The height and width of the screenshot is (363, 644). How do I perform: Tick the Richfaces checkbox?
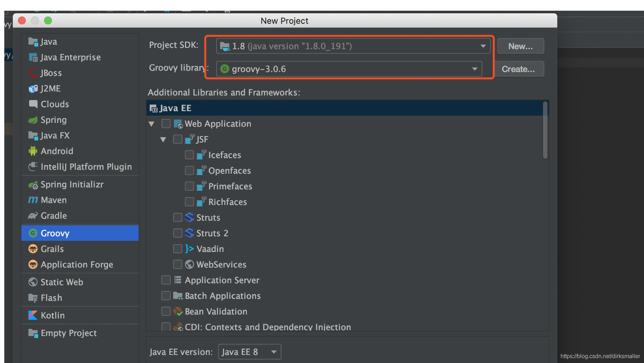tap(189, 202)
